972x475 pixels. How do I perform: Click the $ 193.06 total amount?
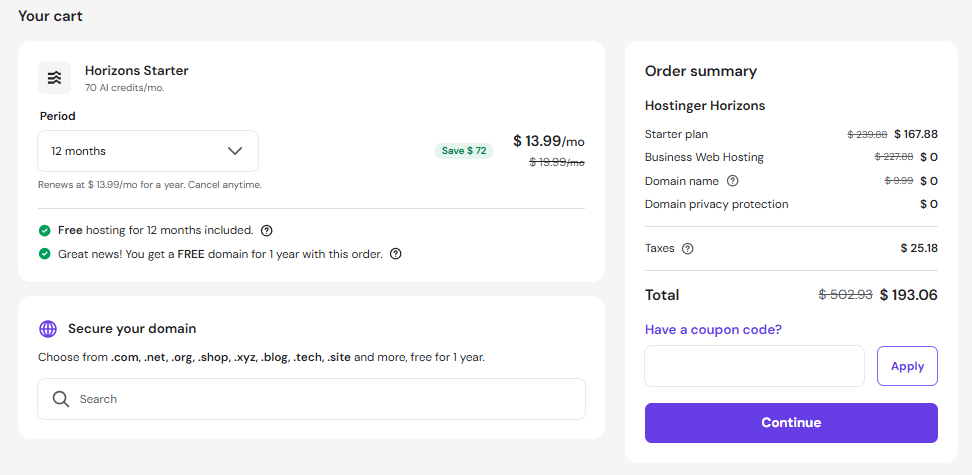pyautogui.click(x=909, y=295)
